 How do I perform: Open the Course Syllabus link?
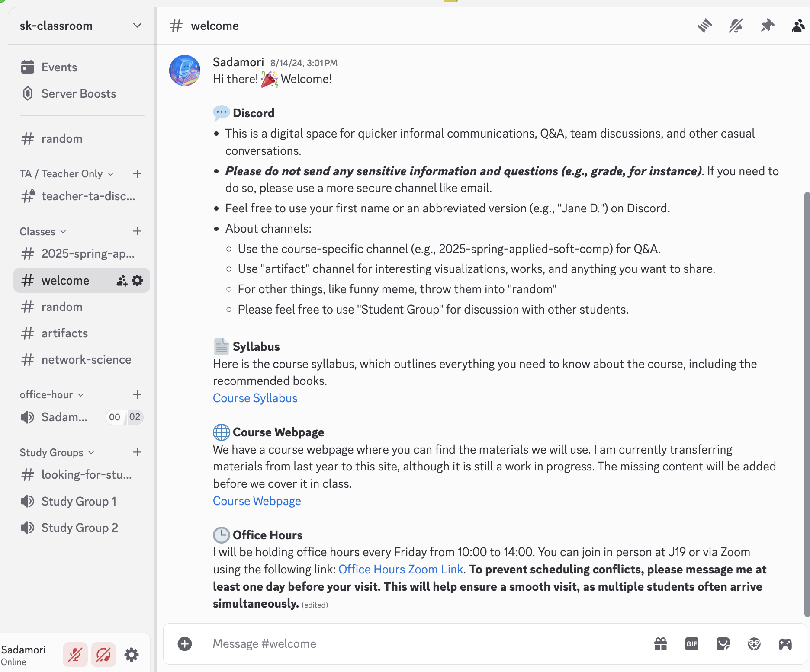(255, 398)
